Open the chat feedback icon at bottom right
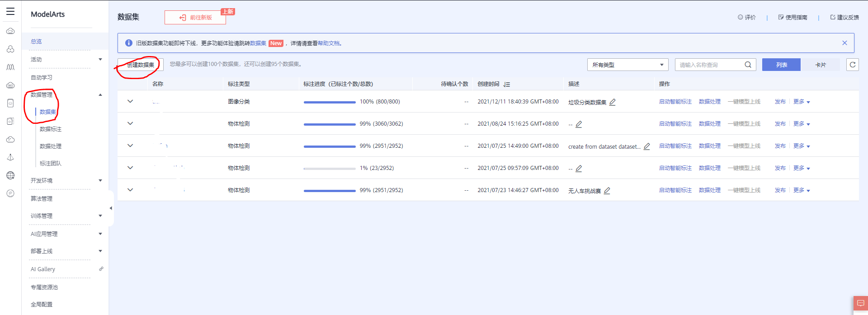The height and width of the screenshot is (315, 868). point(860,303)
